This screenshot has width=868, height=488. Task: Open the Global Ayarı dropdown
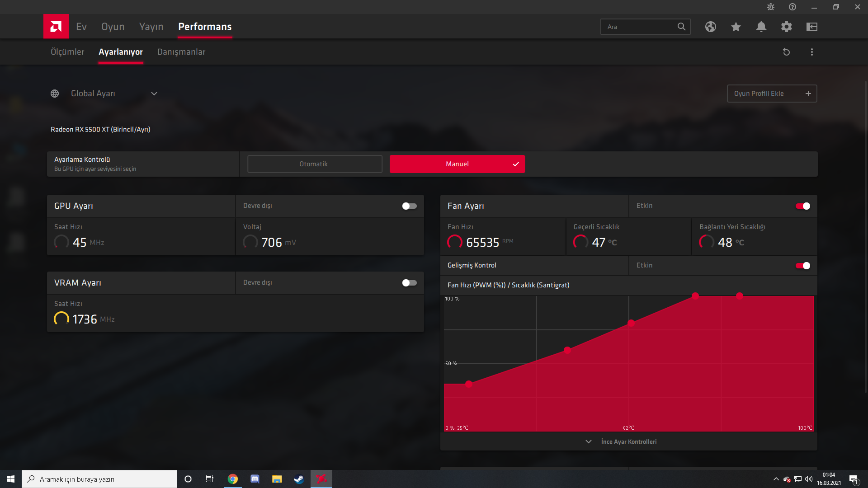click(x=154, y=94)
